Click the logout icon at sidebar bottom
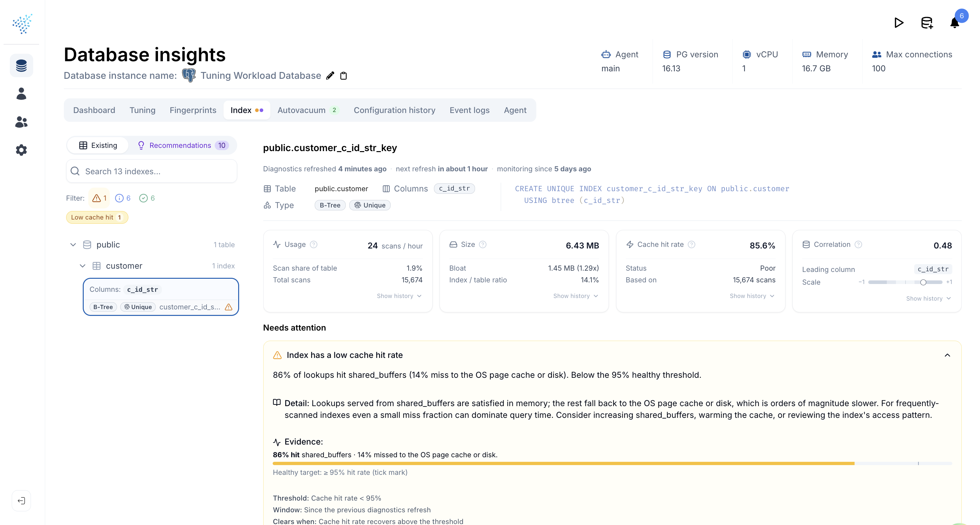 tap(21, 501)
